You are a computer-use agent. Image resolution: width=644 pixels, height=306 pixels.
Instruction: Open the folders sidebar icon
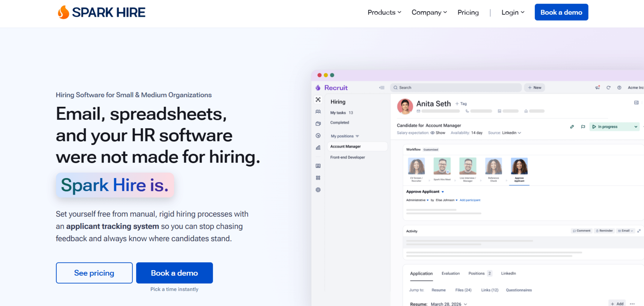click(318, 124)
